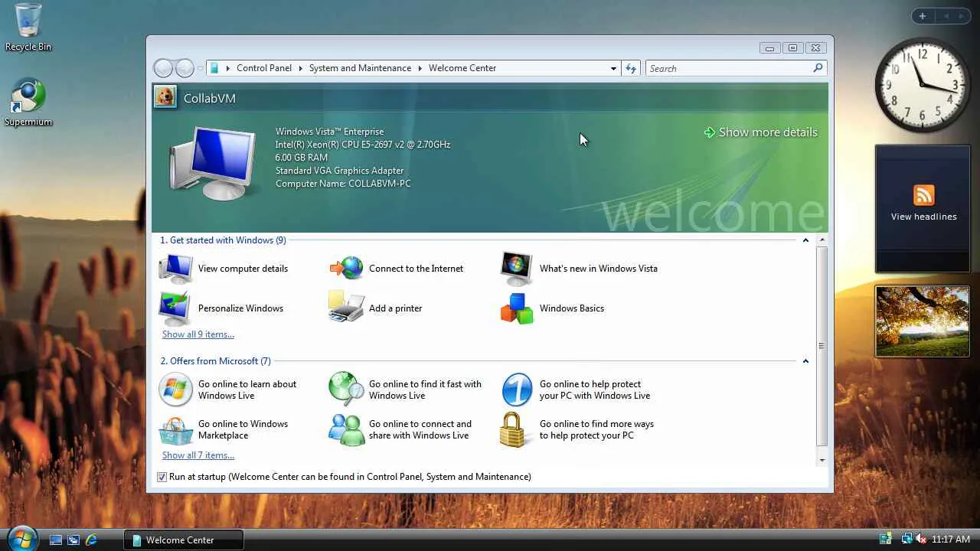
Task: Click the scrollbar down arrow
Action: 822,460
